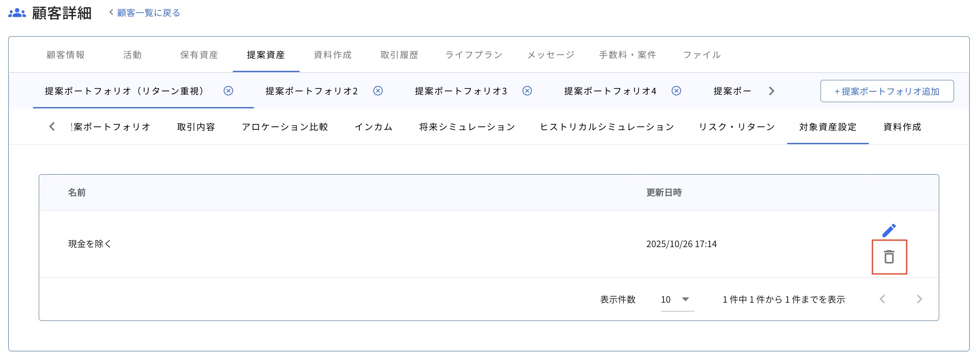Viewport: 980px width, 360px height.
Task: Remove 提案ポートフォリオ2 tab via its × icon
Action: pos(378,91)
